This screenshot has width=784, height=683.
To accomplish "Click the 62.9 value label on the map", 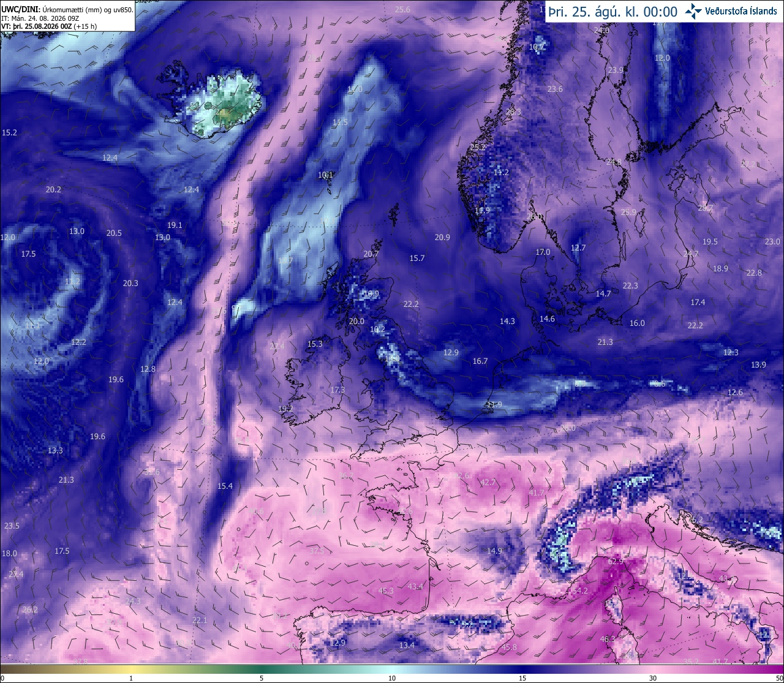I will (x=616, y=561).
